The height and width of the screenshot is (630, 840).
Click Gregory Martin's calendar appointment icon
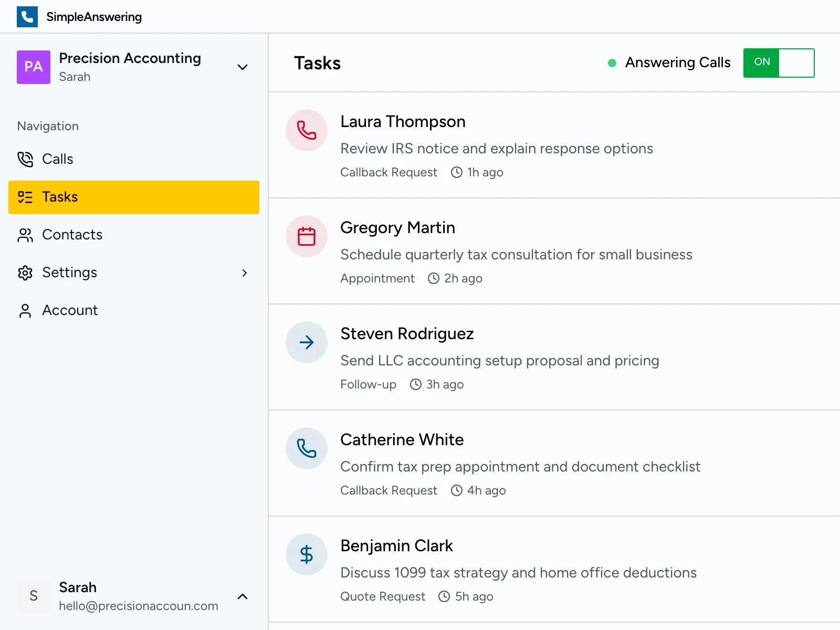pyautogui.click(x=307, y=236)
